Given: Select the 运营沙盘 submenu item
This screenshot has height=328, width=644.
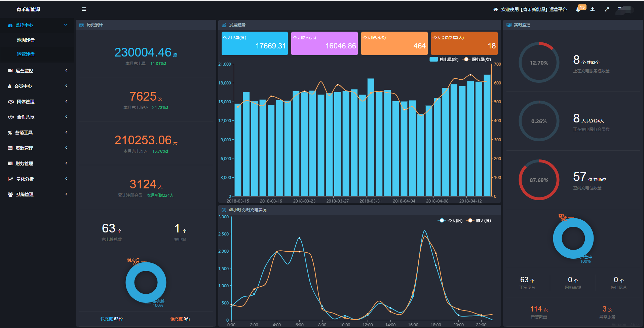Looking at the screenshot, I should coord(26,54).
